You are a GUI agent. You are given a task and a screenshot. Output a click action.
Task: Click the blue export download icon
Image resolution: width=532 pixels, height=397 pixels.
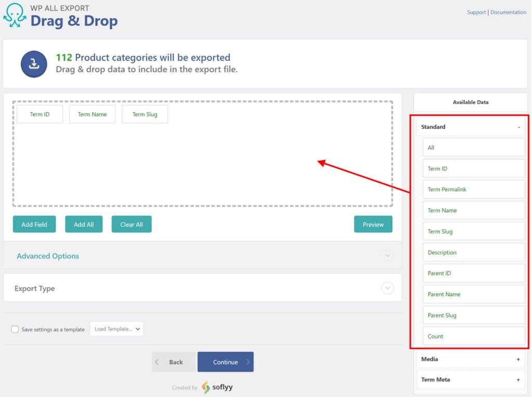tap(33, 64)
